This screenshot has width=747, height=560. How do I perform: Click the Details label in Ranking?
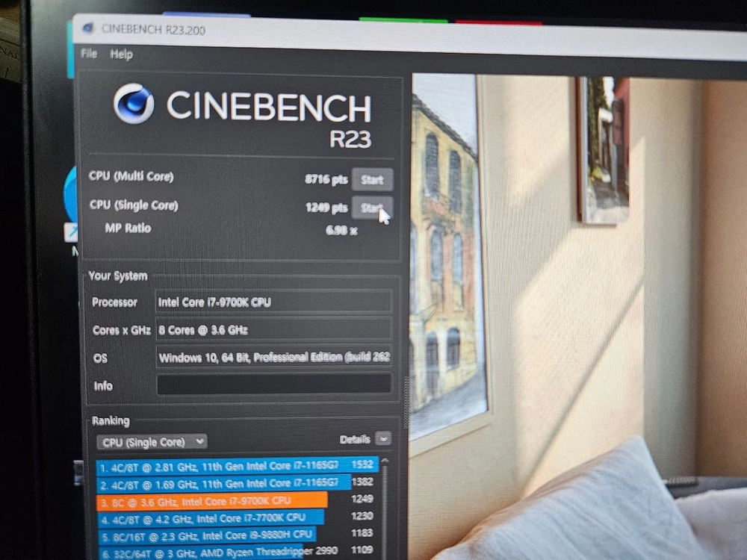(355, 440)
